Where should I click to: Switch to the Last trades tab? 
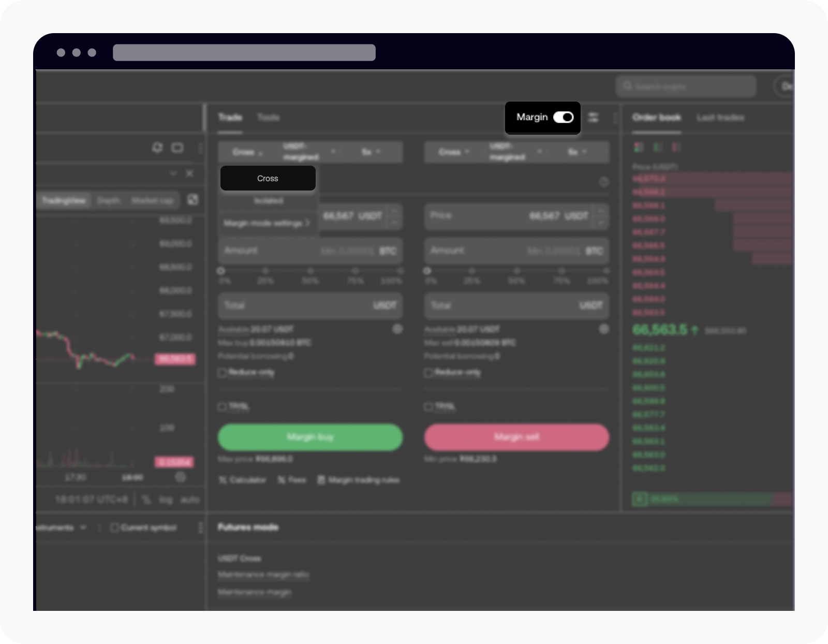click(720, 118)
